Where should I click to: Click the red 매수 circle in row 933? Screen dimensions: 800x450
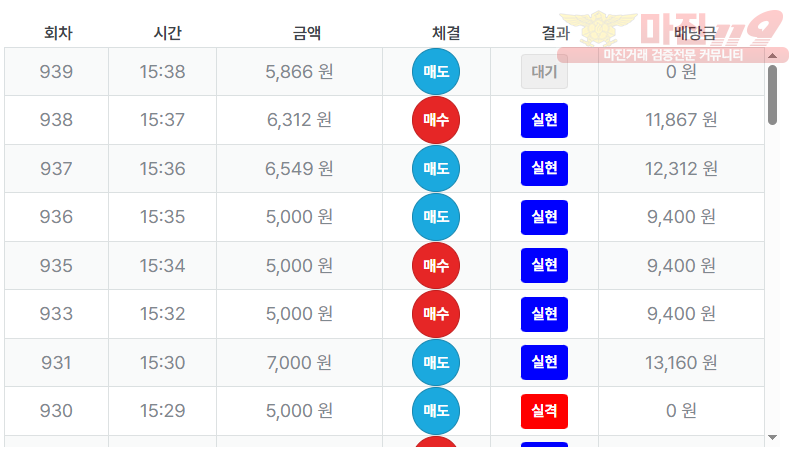pyautogui.click(x=436, y=314)
